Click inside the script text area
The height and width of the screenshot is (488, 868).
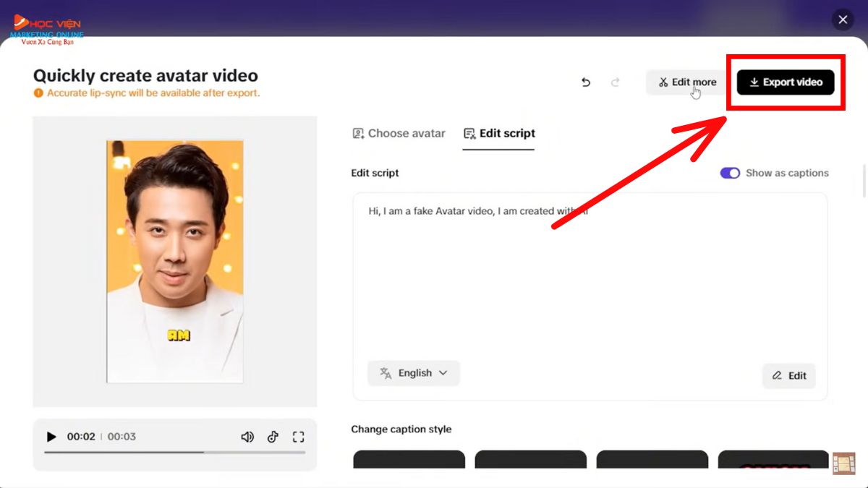pyautogui.click(x=590, y=296)
